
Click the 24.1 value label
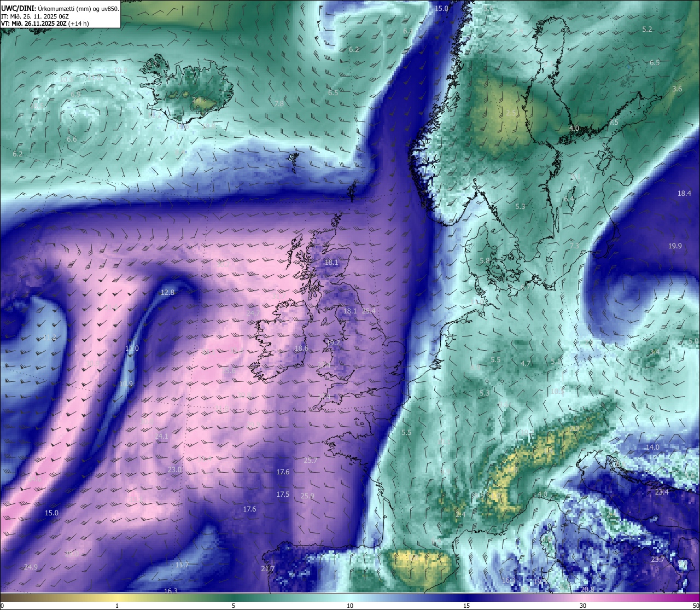tap(162, 437)
